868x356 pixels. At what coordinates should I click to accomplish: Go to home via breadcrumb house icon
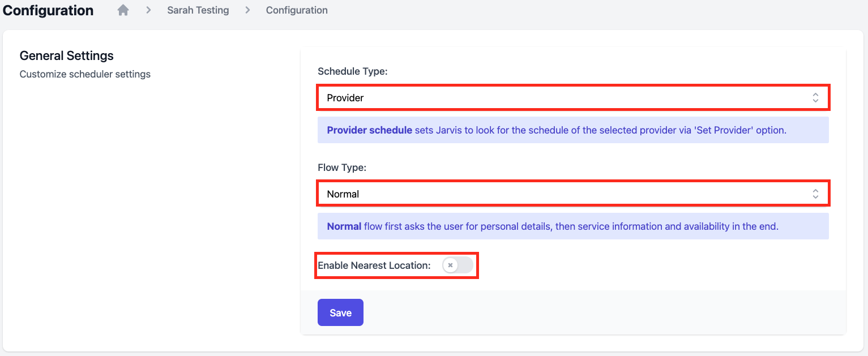(x=123, y=10)
